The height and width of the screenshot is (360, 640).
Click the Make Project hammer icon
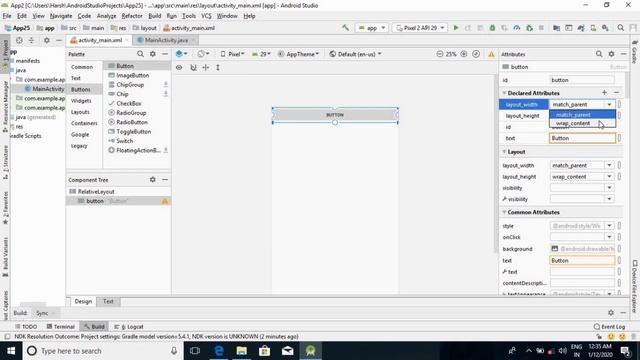click(345, 28)
